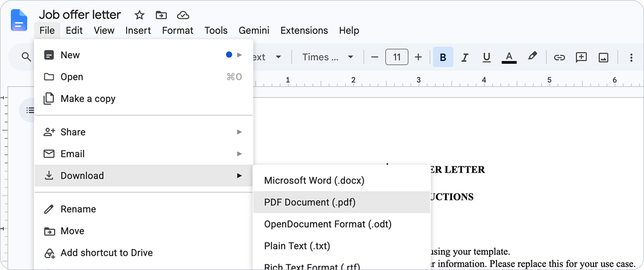
Task: Open the View menu
Action: [104, 30]
